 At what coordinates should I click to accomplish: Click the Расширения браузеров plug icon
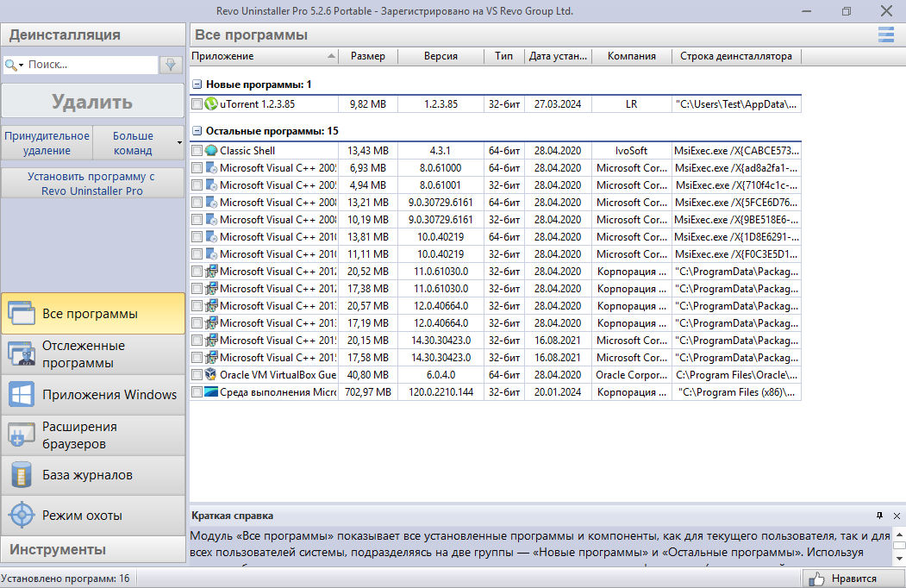coord(22,435)
